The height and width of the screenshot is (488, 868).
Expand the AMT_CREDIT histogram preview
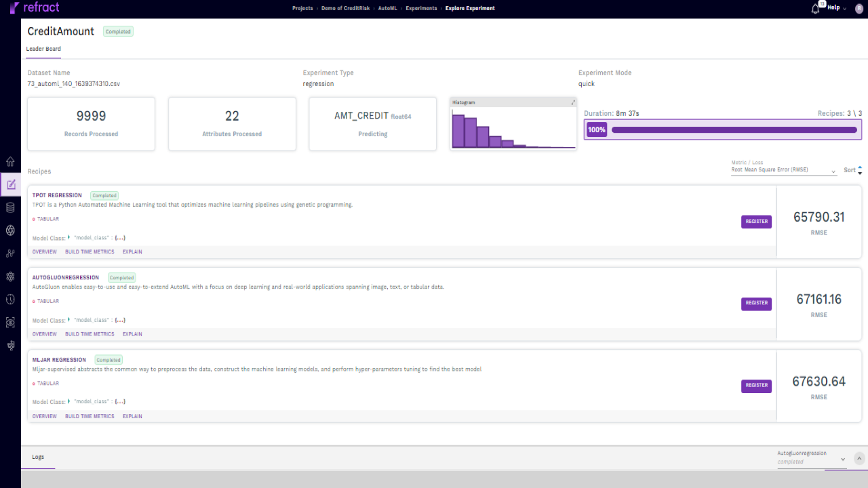[x=572, y=102]
